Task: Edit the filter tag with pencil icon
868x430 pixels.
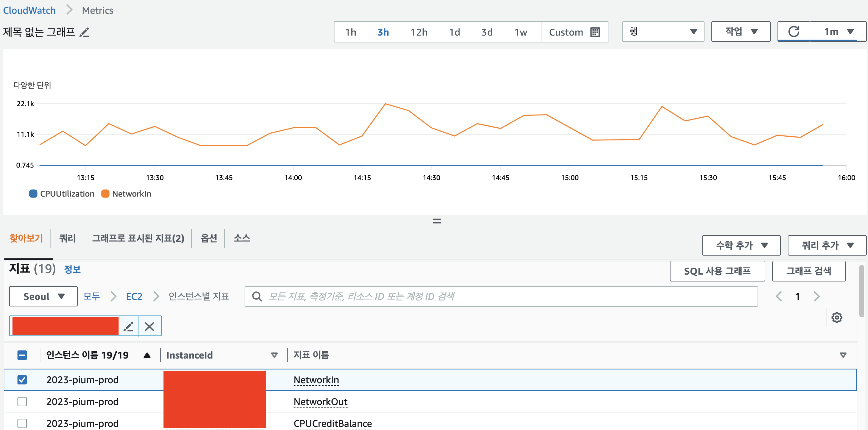Action: point(129,326)
